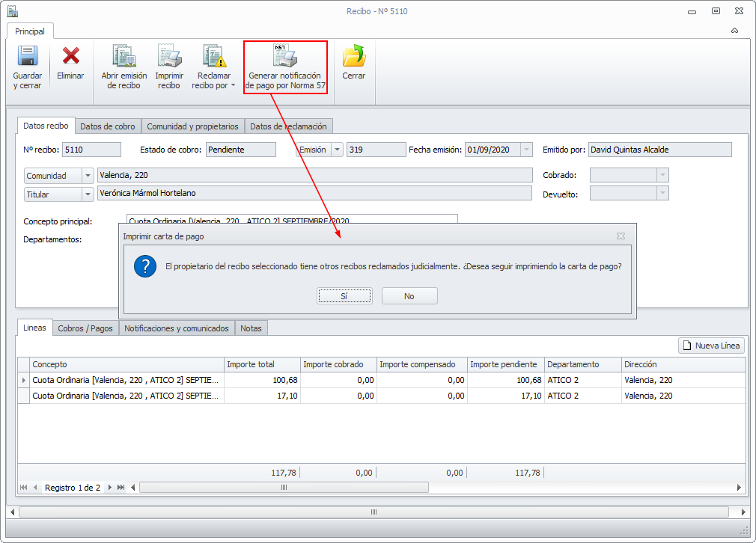Screen dimensions: 756x543
Task: Open the Emisión dropdown arrow
Action: 338,150
